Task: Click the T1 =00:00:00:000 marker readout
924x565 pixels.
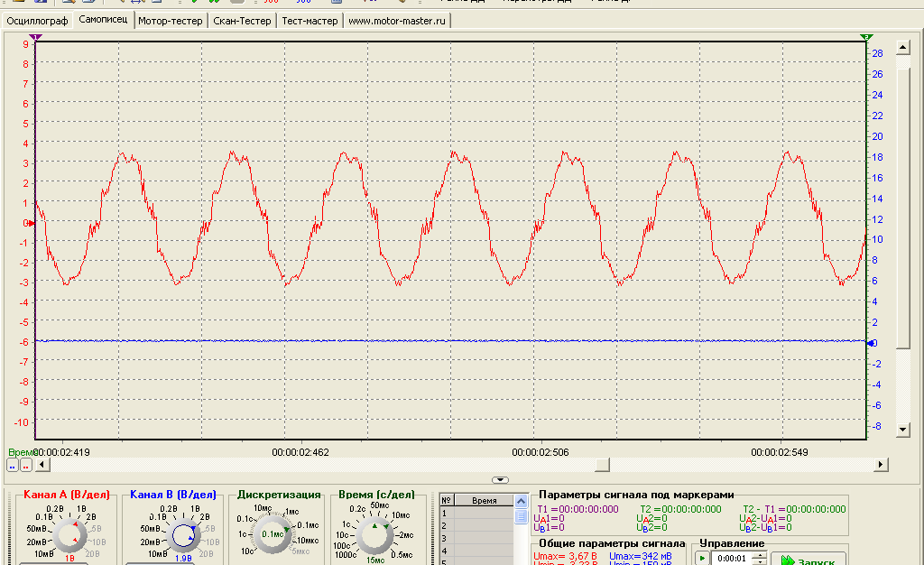Action: (577, 509)
